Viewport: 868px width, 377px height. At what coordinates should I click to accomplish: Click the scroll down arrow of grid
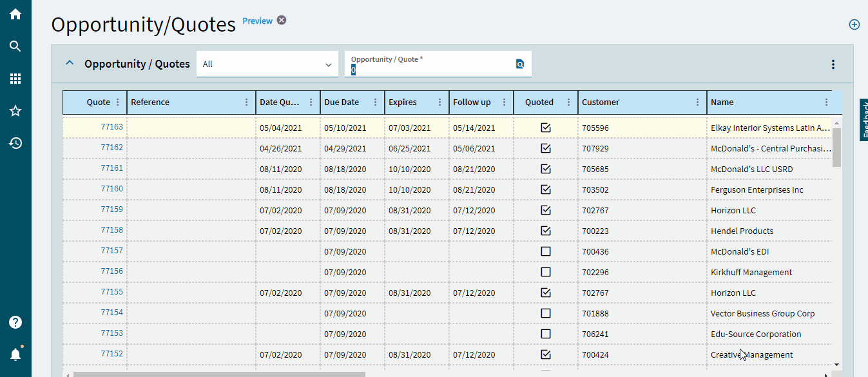pyautogui.click(x=836, y=365)
